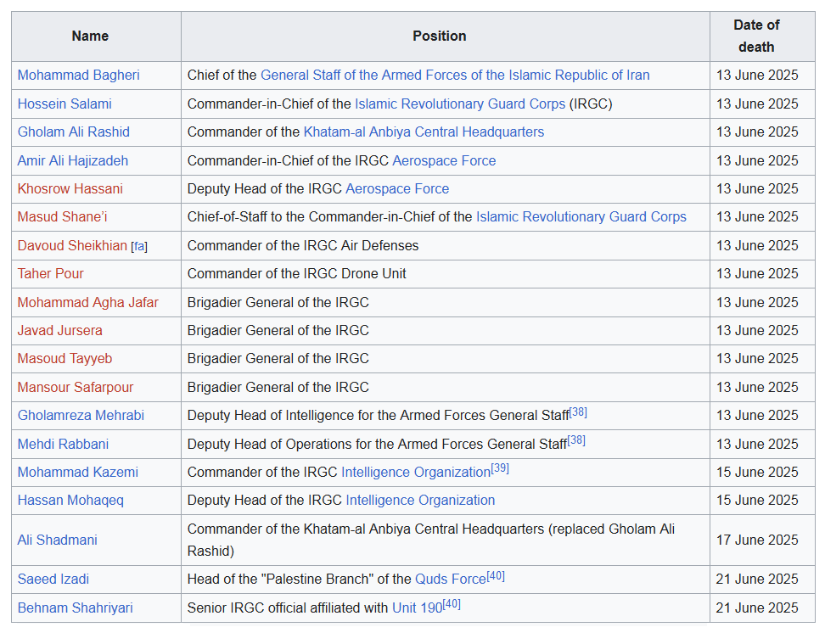Open the fa language link beside Davoud Sheikhian
The image size is (825, 644).
tap(139, 246)
